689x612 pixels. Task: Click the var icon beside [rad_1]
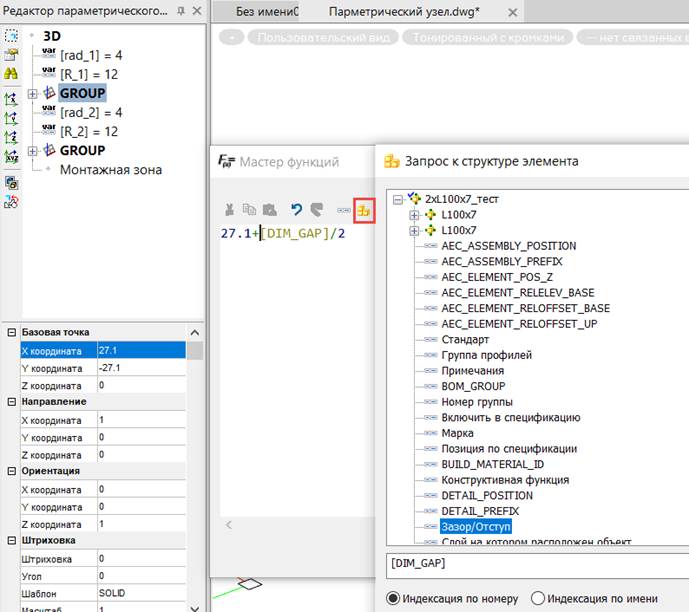click(x=49, y=54)
